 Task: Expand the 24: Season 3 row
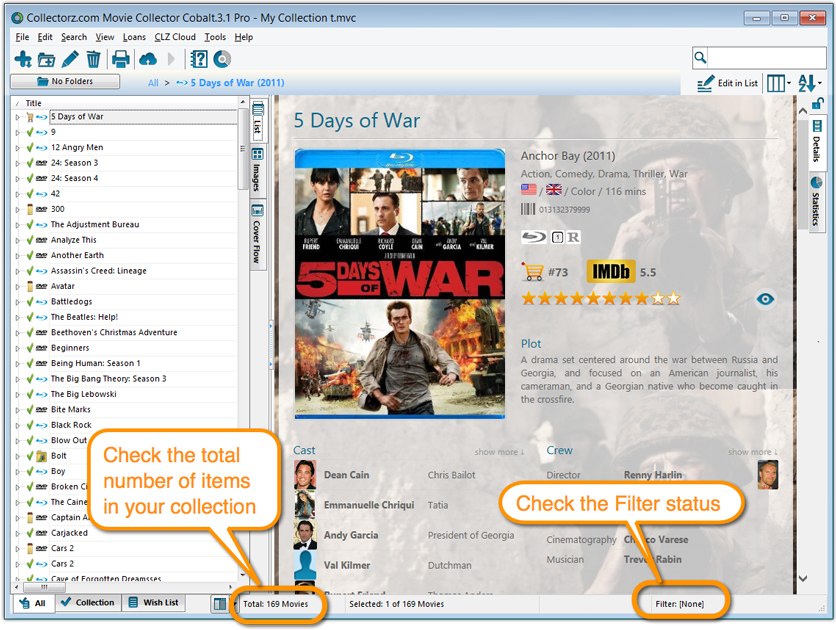point(17,164)
